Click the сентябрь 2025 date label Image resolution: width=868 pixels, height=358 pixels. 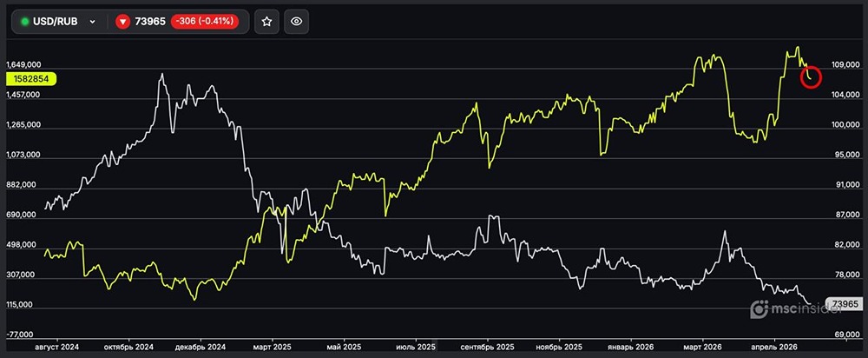[x=488, y=347]
